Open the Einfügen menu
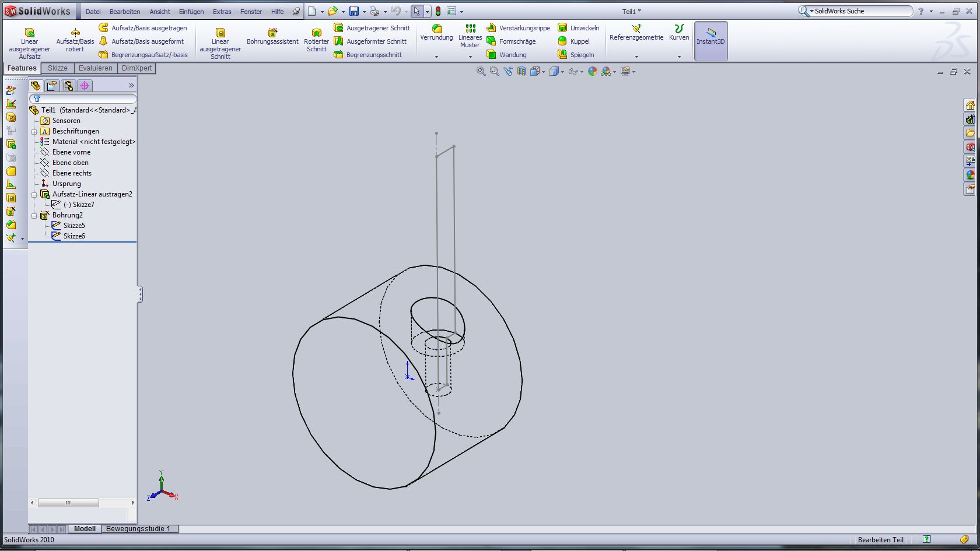980x551 pixels. pos(191,12)
